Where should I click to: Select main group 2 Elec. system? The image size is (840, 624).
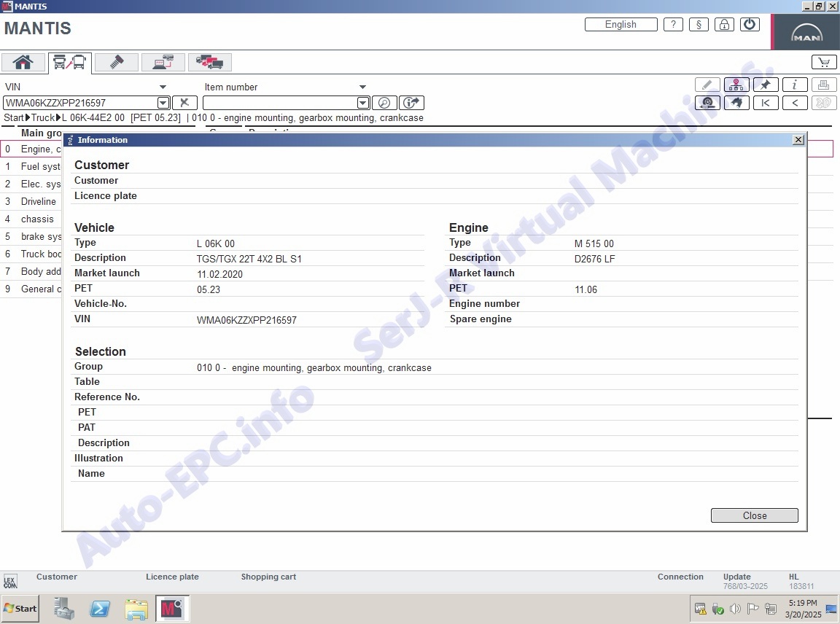click(x=32, y=184)
